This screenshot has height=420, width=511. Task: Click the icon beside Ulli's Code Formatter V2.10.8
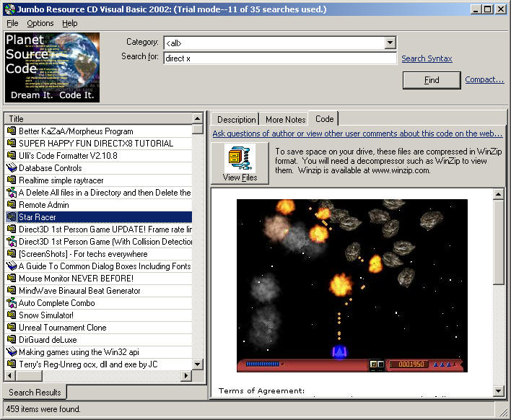coord(12,155)
